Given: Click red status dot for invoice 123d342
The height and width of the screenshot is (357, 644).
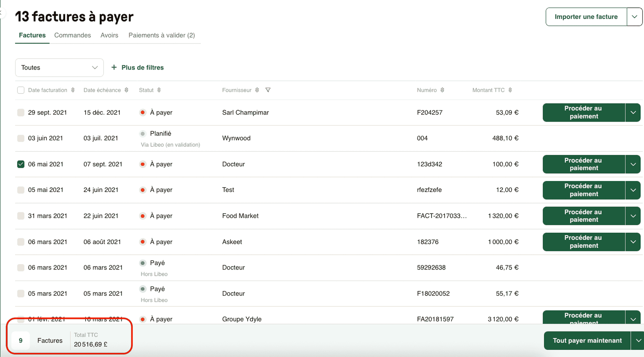Looking at the screenshot, I should [143, 164].
